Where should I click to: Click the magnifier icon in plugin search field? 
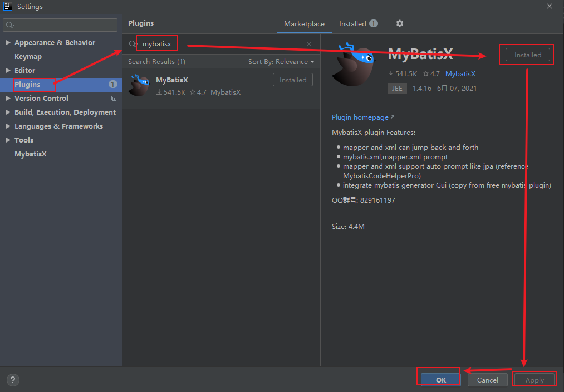point(133,44)
